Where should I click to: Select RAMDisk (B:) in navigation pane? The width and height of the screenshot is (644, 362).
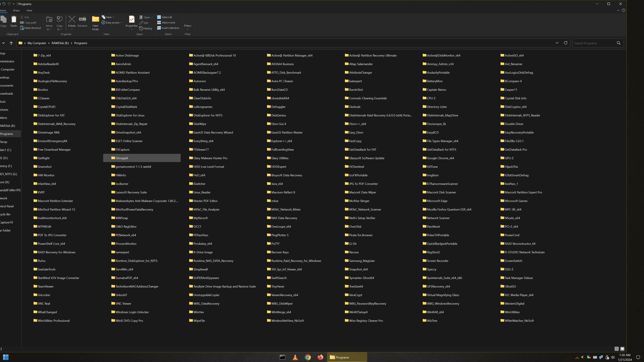click(x=8, y=126)
